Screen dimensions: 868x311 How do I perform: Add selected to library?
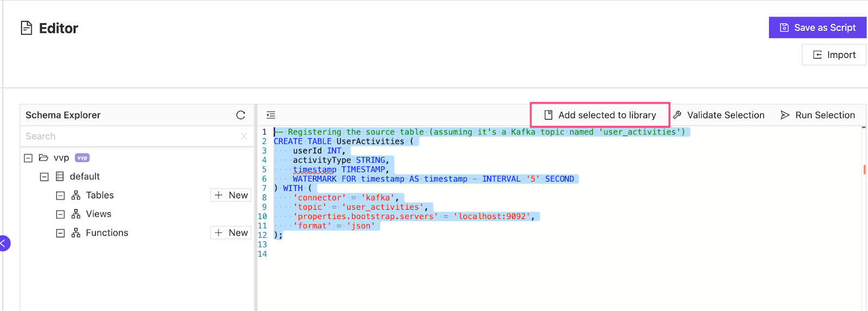coord(600,115)
